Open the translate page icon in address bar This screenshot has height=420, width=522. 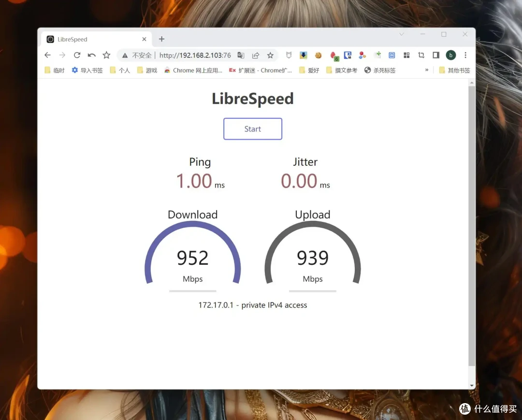coord(241,55)
